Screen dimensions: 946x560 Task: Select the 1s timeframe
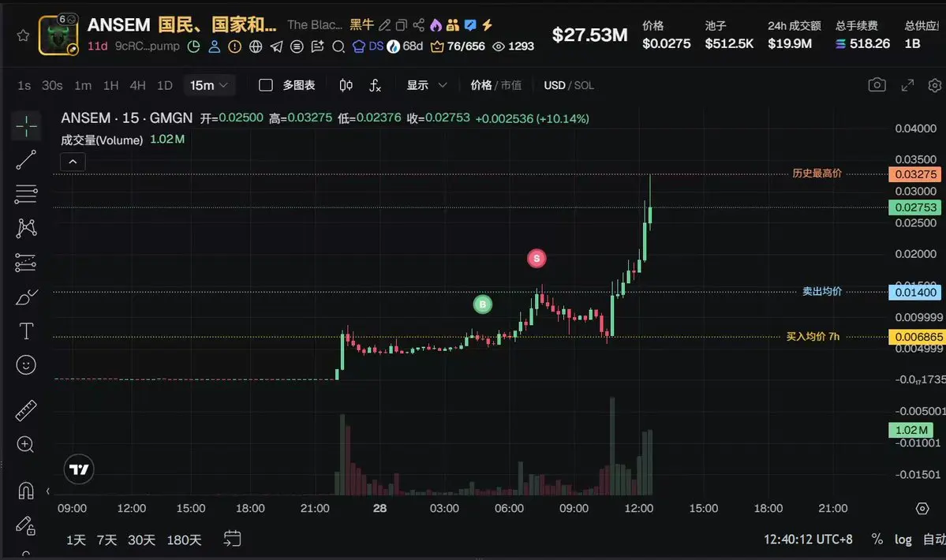(24, 86)
